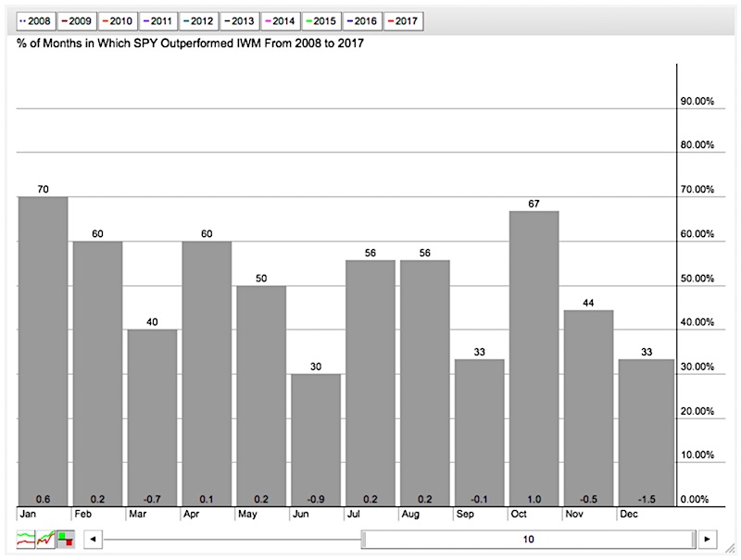The width and height of the screenshot is (741, 560).
Task: Click the June bar showing 30
Action: coord(316,440)
